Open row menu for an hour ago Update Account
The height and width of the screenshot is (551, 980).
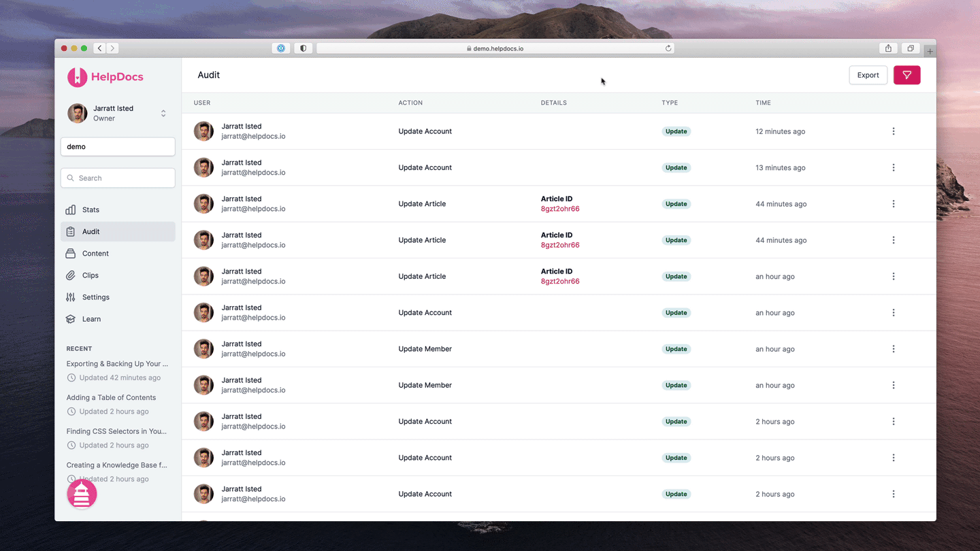tap(894, 312)
